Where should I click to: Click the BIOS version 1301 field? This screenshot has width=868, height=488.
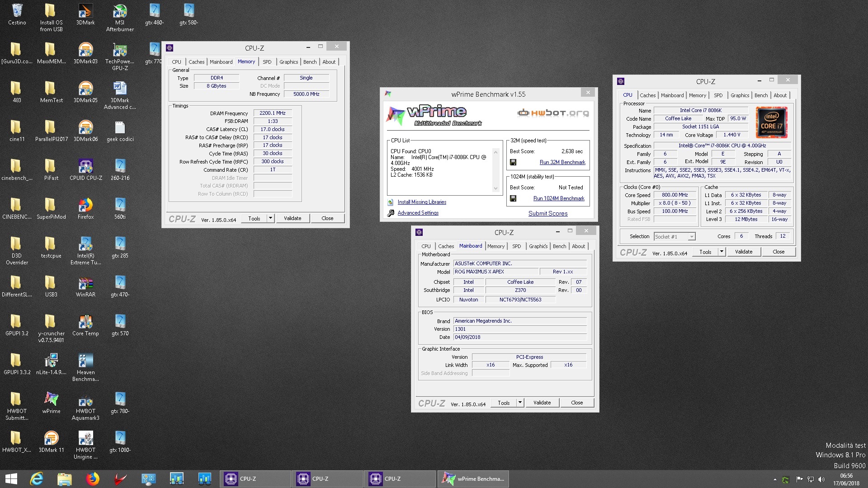[520, 329]
